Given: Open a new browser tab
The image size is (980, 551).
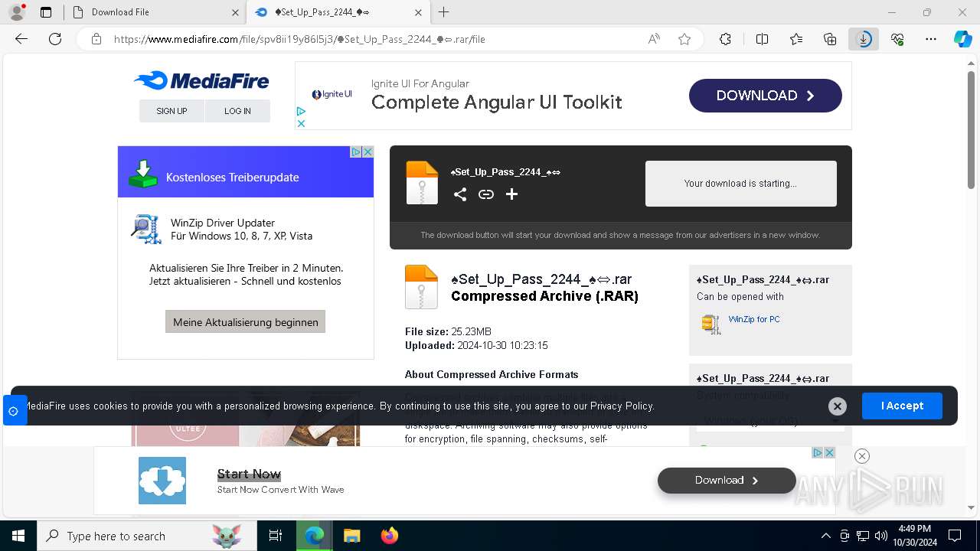Looking at the screenshot, I should pos(444,12).
